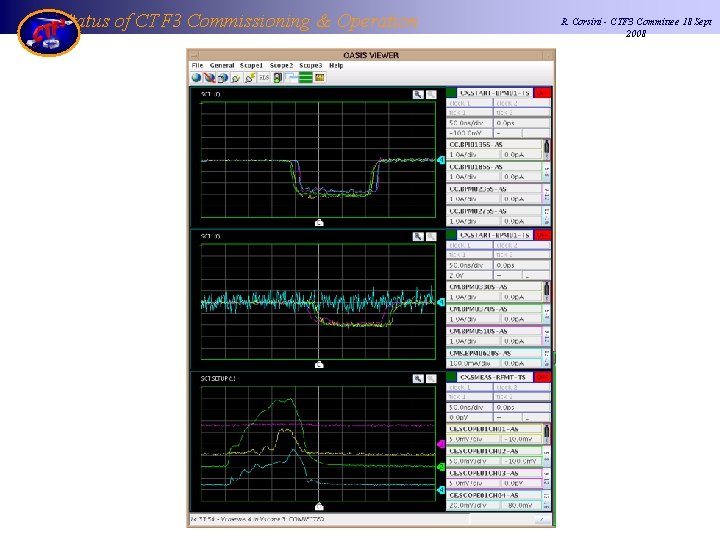Click magenta channel marker on bottom scope
720x540 pixels.
[441, 444]
